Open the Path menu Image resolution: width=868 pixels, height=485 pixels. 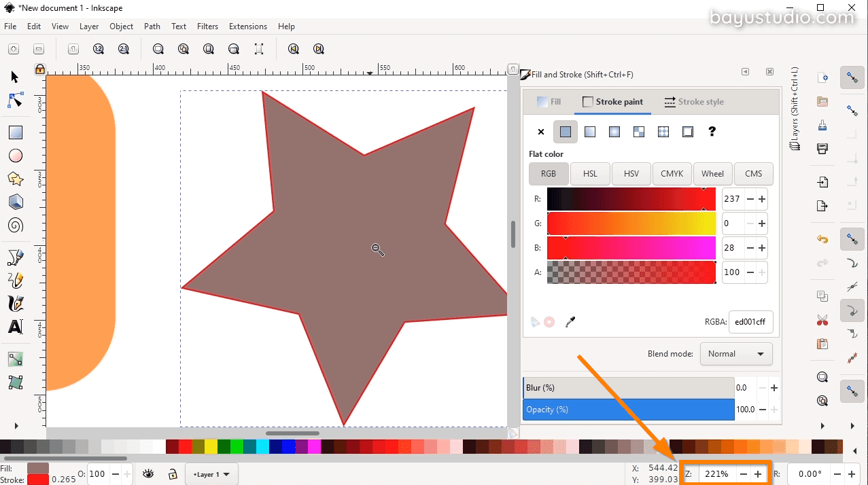pyautogui.click(x=152, y=26)
